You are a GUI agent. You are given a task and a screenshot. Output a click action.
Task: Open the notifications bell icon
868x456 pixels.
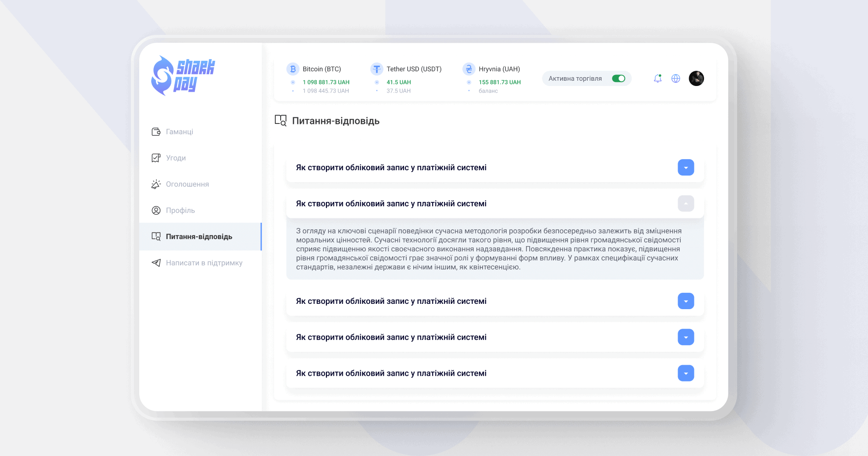pos(657,78)
